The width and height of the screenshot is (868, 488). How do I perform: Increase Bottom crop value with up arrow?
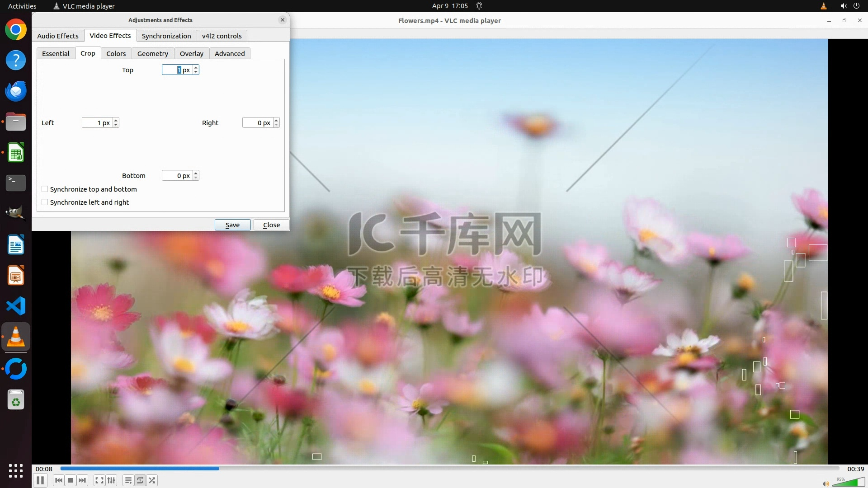pos(196,173)
